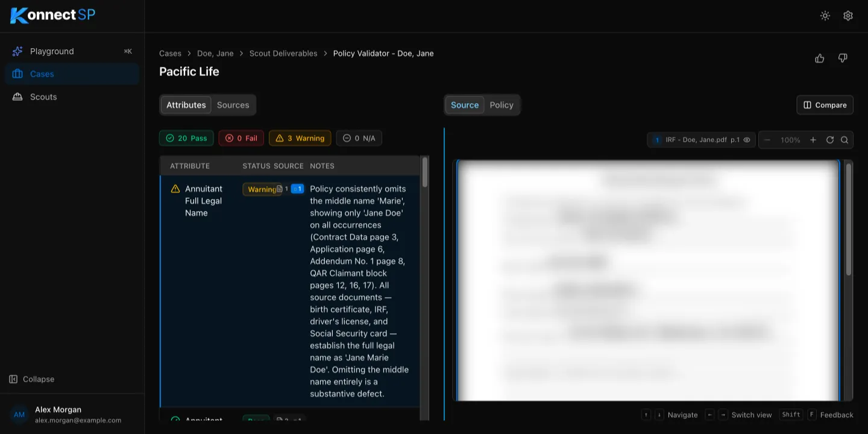Filter attributes by 0 N/A
The width and height of the screenshot is (868, 434).
click(359, 138)
